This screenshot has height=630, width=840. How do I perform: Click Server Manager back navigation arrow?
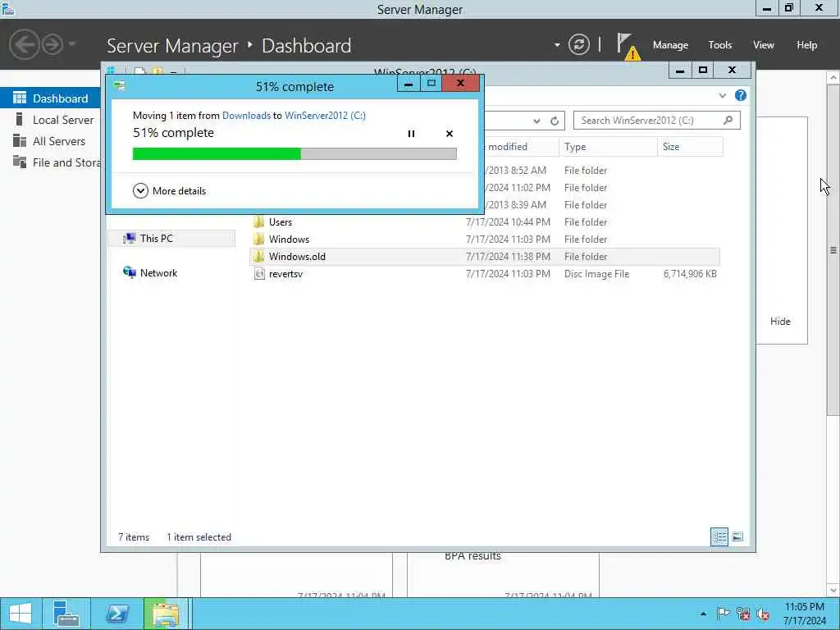pyautogui.click(x=25, y=44)
